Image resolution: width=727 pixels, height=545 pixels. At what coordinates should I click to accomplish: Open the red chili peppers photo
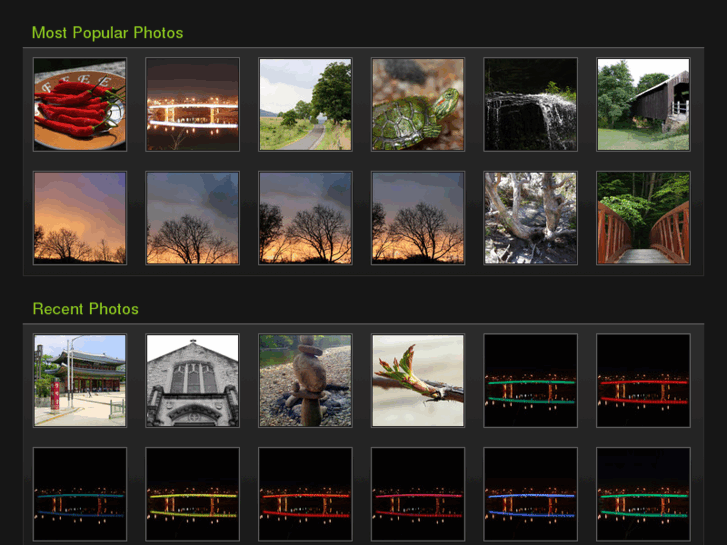click(x=80, y=104)
